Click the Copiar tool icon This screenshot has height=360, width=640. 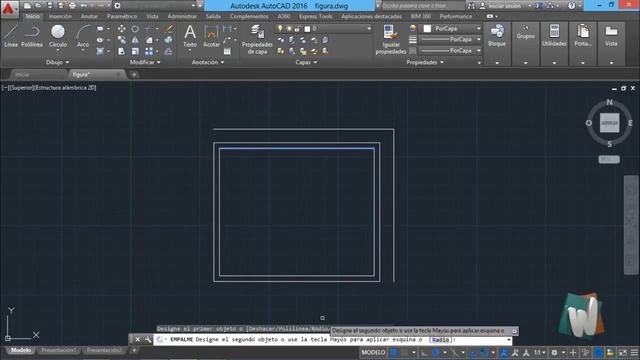pos(122,40)
